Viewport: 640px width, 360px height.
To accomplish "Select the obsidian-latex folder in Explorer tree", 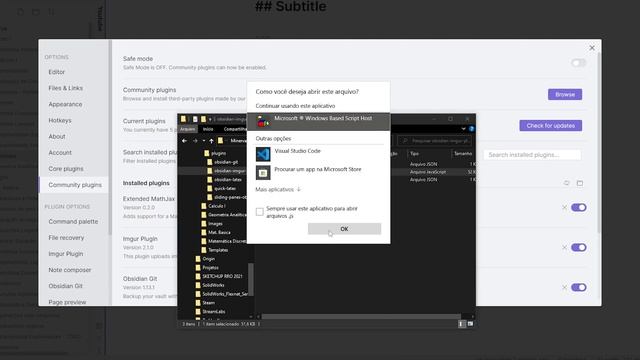I will coord(224,180).
